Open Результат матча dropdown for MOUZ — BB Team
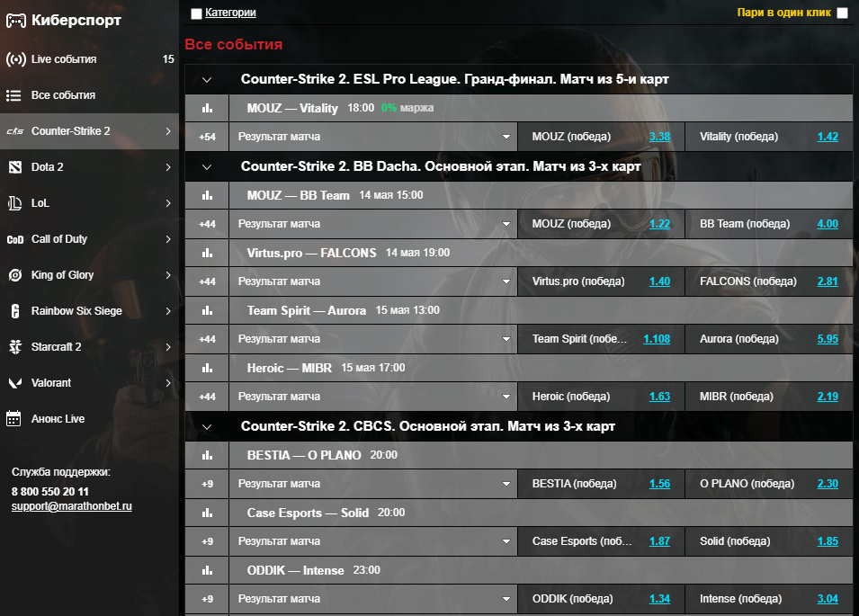Screen dimensions: 859x616 tap(373, 223)
